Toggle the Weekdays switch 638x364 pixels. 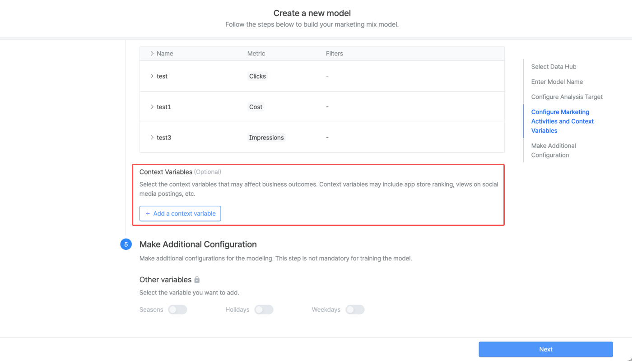tap(355, 310)
